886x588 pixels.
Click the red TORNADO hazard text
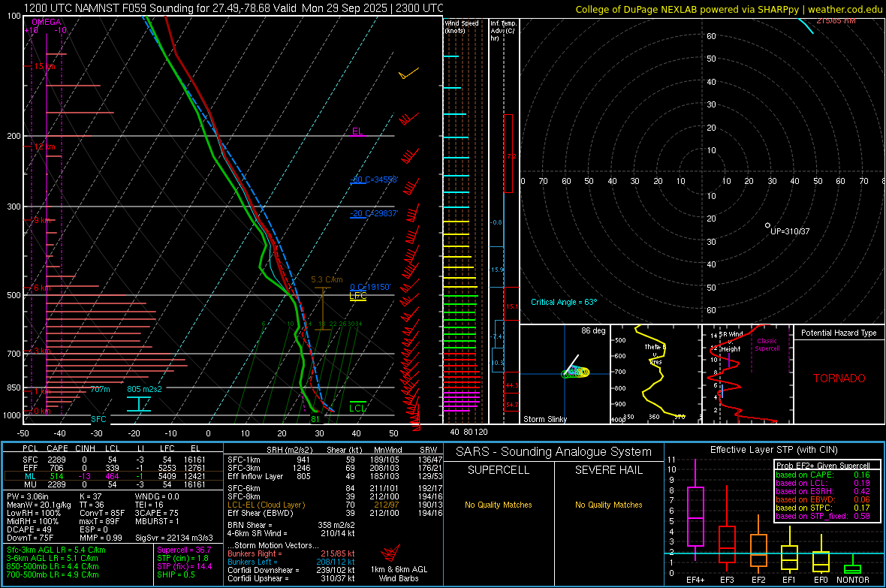(839, 378)
